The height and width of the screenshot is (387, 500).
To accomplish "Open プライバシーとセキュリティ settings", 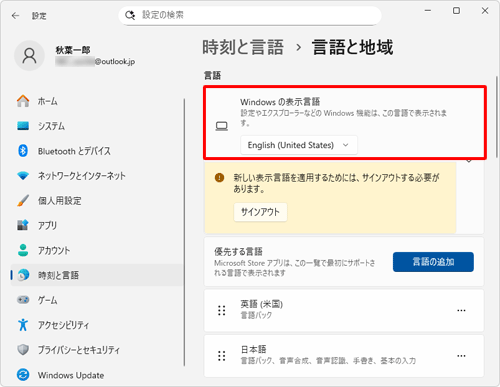I will pyautogui.click(x=97, y=349).
